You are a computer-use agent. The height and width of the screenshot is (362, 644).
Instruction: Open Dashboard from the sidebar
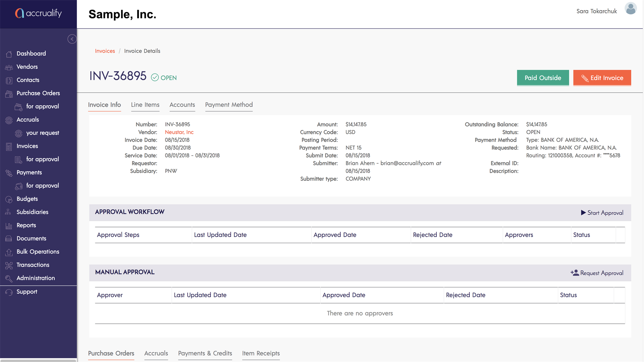(31, 53)
